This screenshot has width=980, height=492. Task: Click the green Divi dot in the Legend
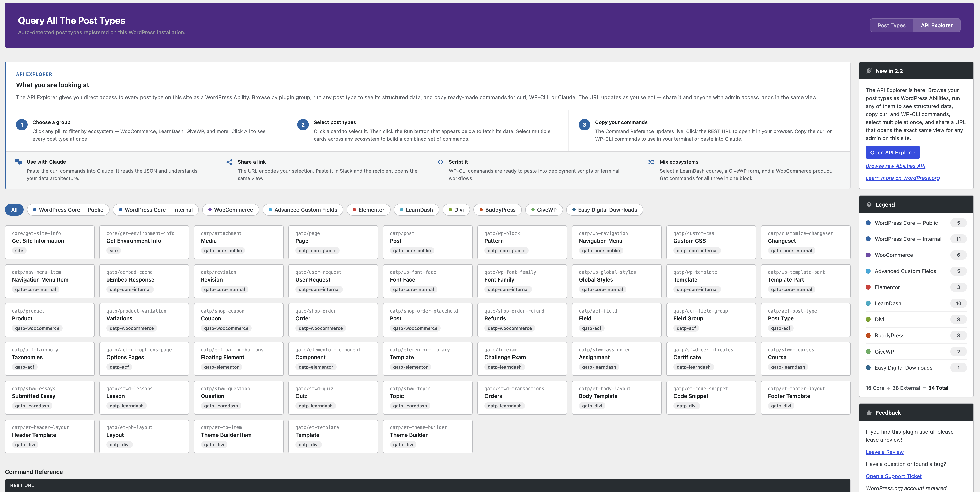coord(868,319)
